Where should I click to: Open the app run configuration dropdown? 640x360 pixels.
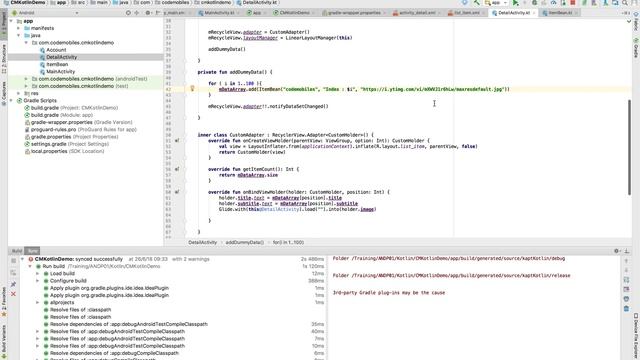[x=496, y=2]
